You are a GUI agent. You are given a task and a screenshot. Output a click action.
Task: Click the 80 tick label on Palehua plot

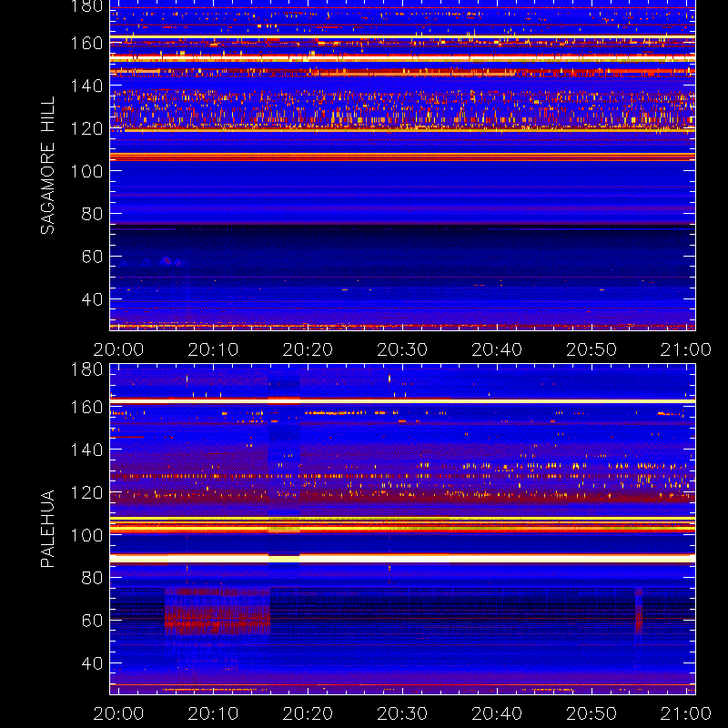(x=92, y=578)
